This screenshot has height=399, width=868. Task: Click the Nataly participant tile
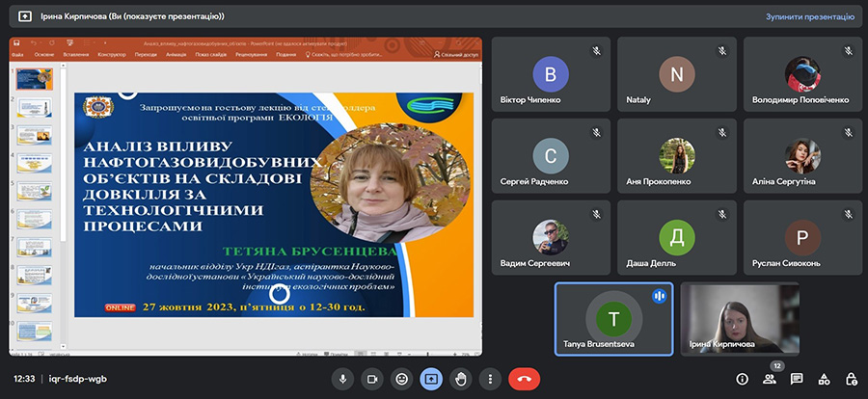click(677, 74)
